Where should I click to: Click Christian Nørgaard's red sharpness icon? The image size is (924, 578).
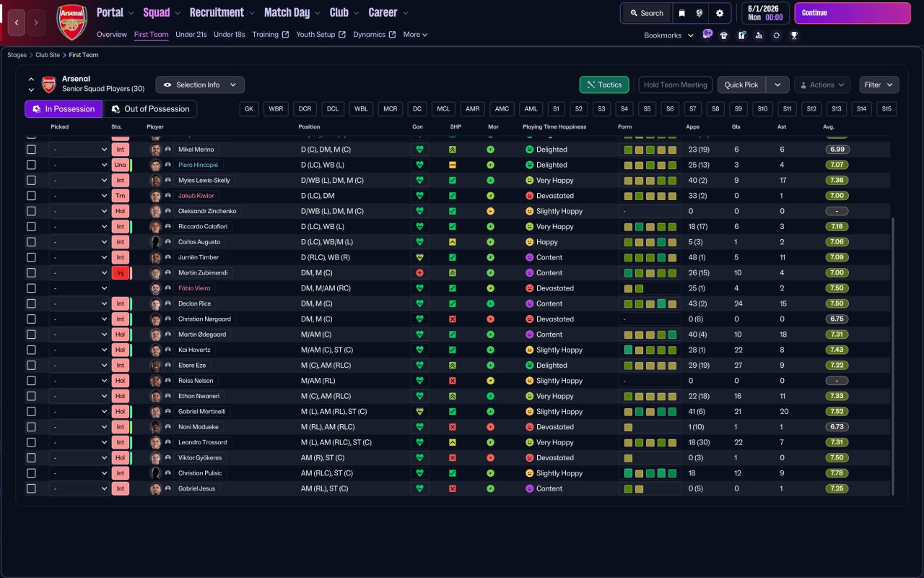453,319
